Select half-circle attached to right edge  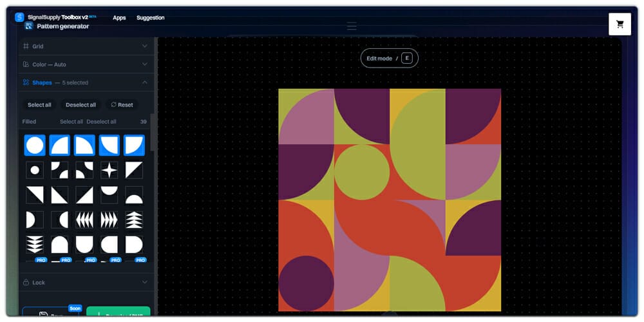click(x=59, y=220)
